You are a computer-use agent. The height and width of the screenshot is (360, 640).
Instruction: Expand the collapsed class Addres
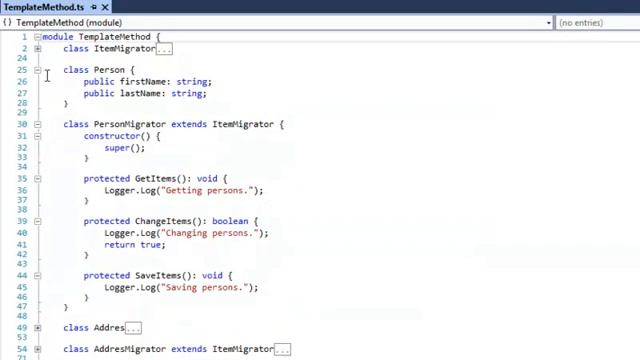coord(38,328)
